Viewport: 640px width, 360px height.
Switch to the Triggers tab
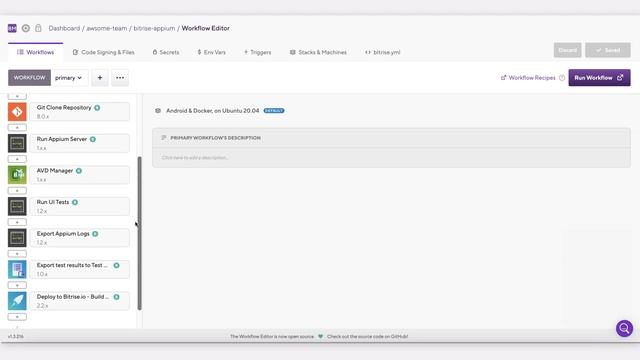258,52
